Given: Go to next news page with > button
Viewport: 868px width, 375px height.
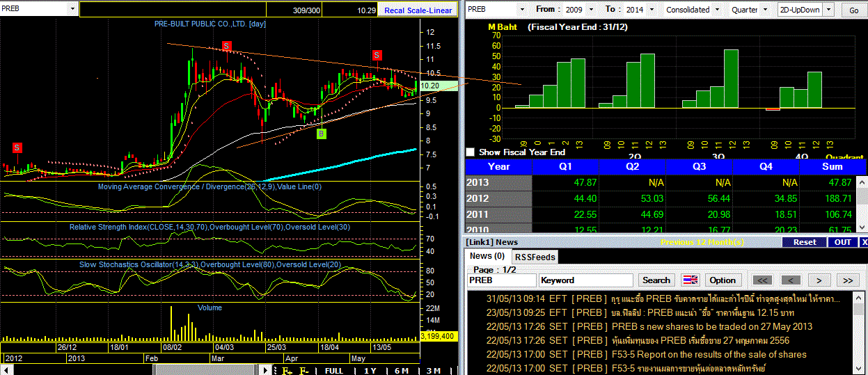Looking at the screenshot, I should (x=819, y=280).
